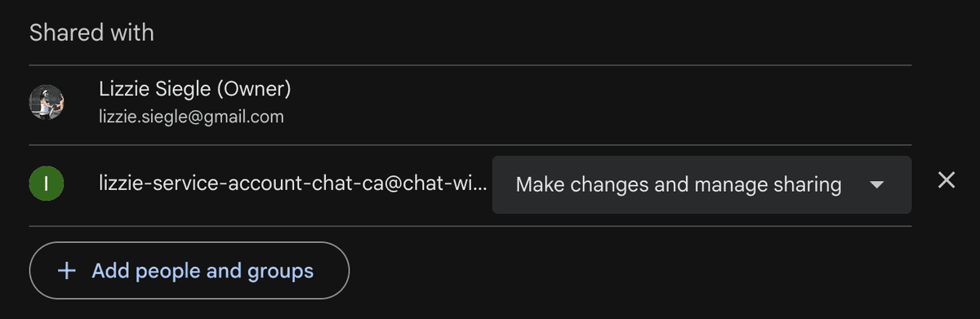
Task: Invite more collaborators via Add people
Action: [189, 271]
